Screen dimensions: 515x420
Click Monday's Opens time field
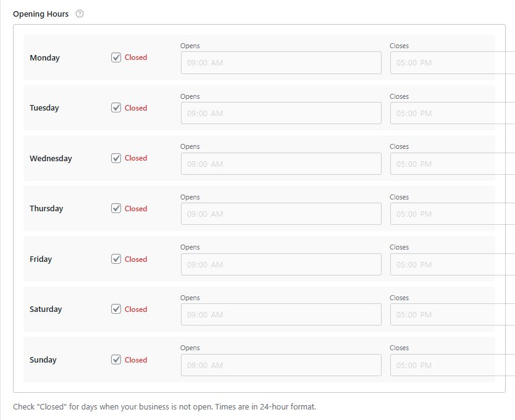coord(281,63)
